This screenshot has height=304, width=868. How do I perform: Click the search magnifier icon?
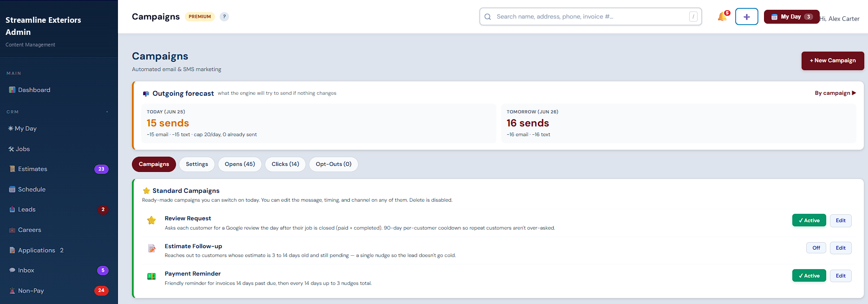(488, 17)
